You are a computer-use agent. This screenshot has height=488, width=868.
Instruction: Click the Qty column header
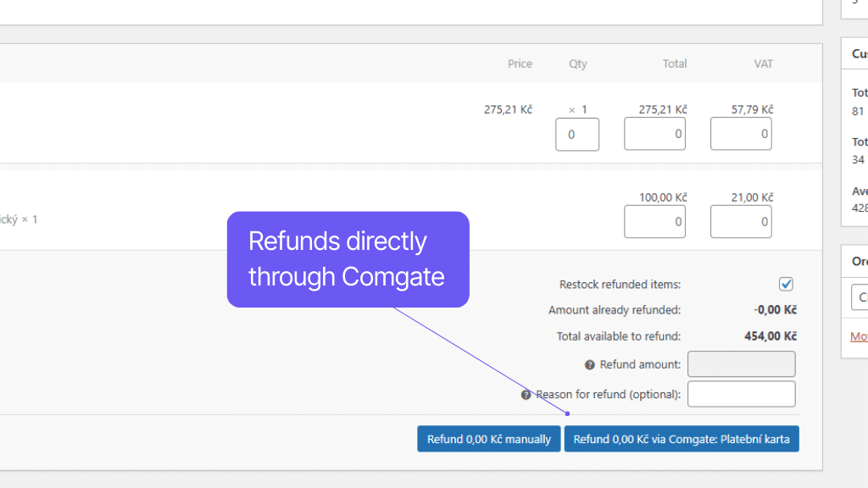pos(577,64)
